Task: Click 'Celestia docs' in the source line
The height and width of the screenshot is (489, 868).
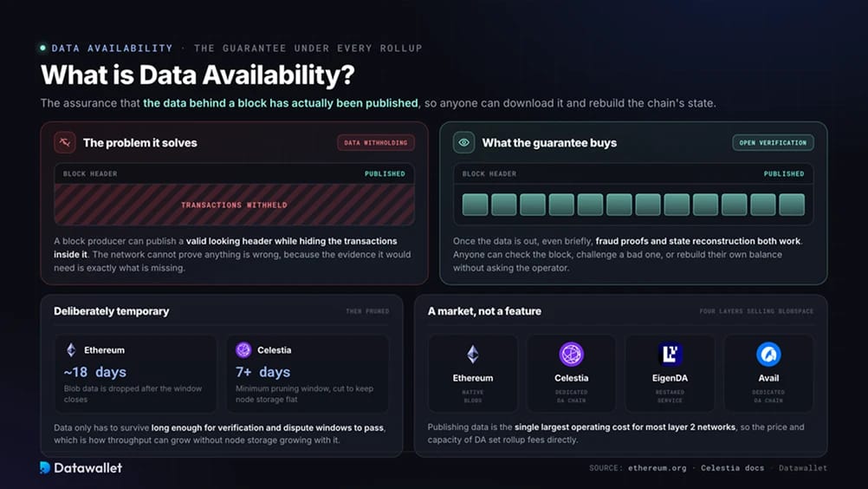Action: point(732,468)
